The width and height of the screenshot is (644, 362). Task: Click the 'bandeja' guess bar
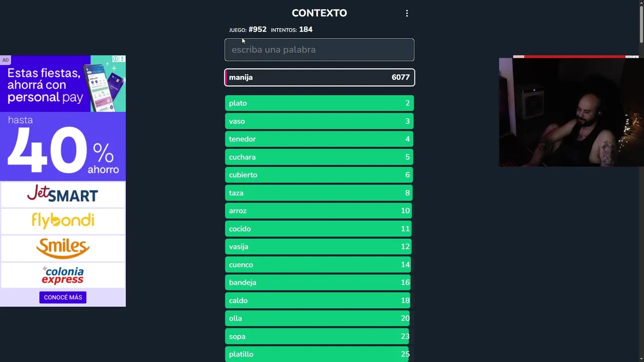click(x=319, y=283)
